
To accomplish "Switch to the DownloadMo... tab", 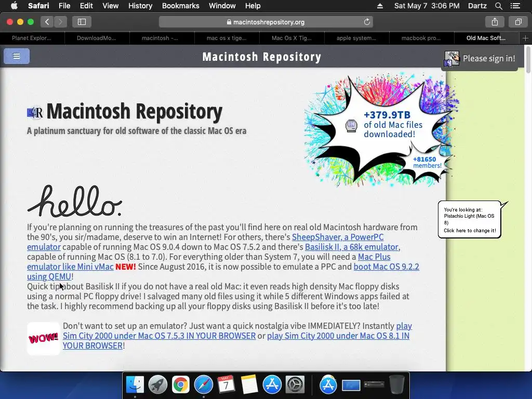I will (x=97, y=38).
